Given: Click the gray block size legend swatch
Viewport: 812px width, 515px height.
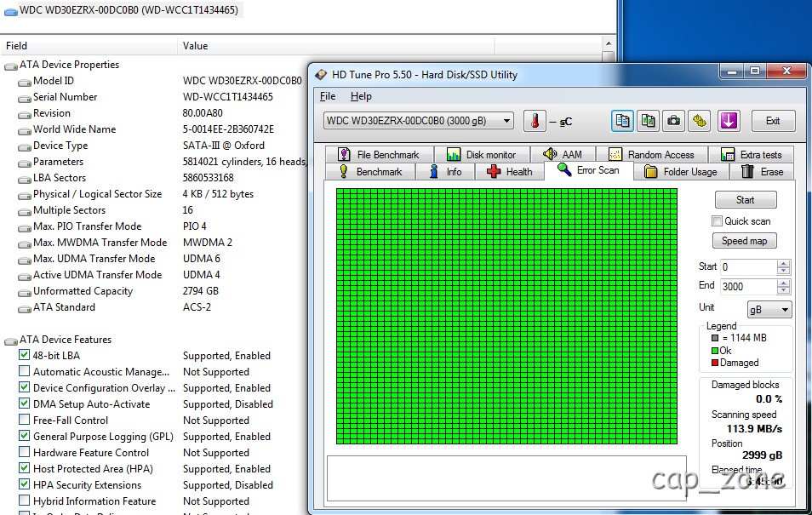Looking at the screenshot, I should point(715,338).
